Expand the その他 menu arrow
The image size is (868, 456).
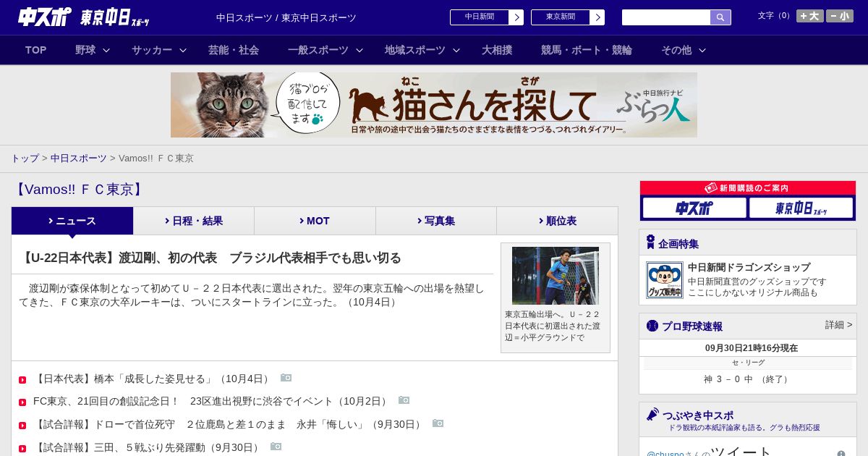(x=702, y=51)
